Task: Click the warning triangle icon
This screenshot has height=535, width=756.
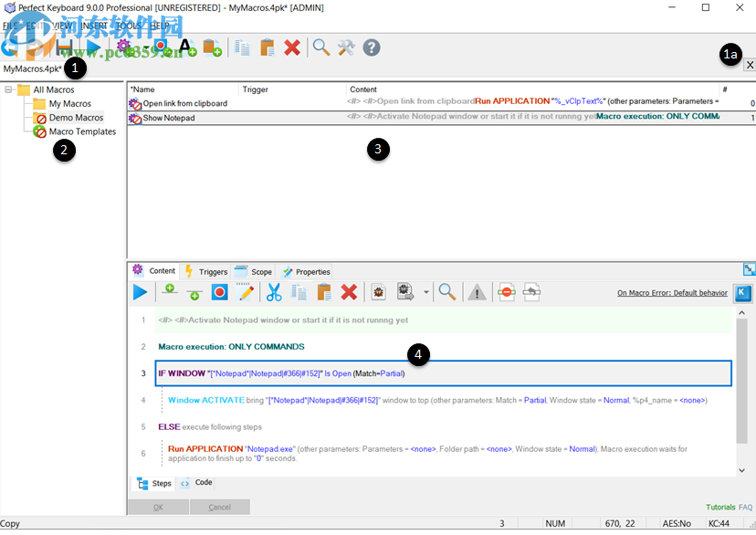Action: click(477, 292)
